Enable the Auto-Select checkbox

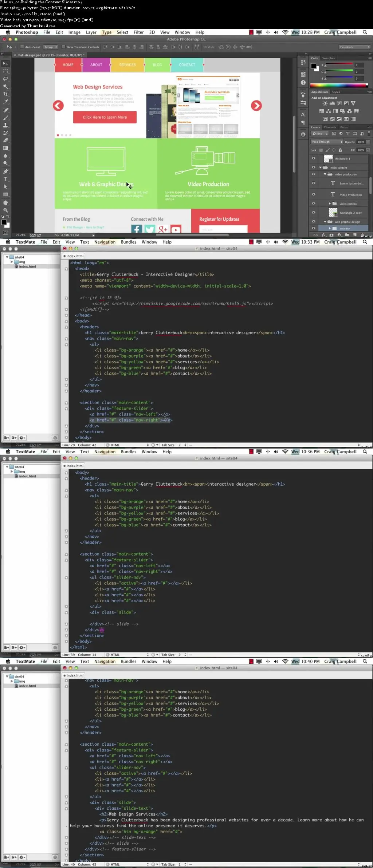point(22,47)
